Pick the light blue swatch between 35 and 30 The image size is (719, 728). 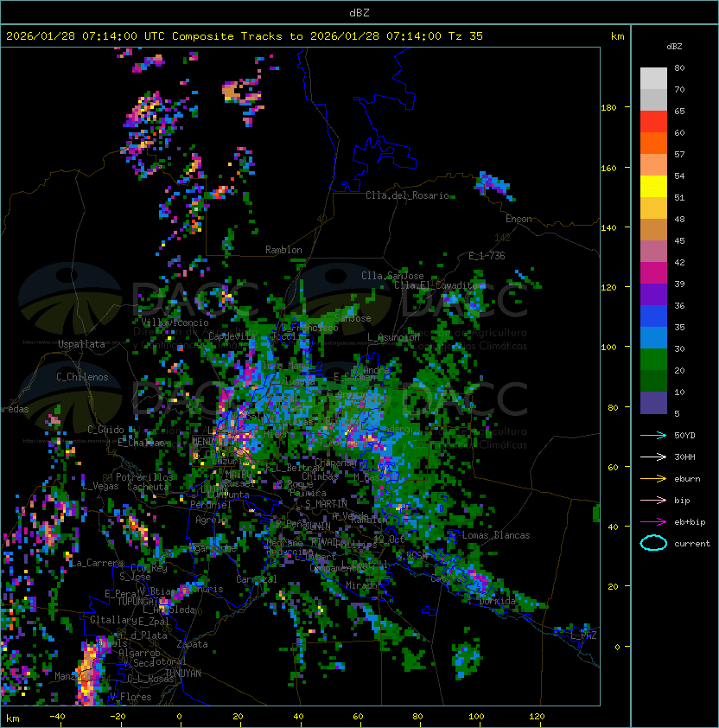point(653,337)
